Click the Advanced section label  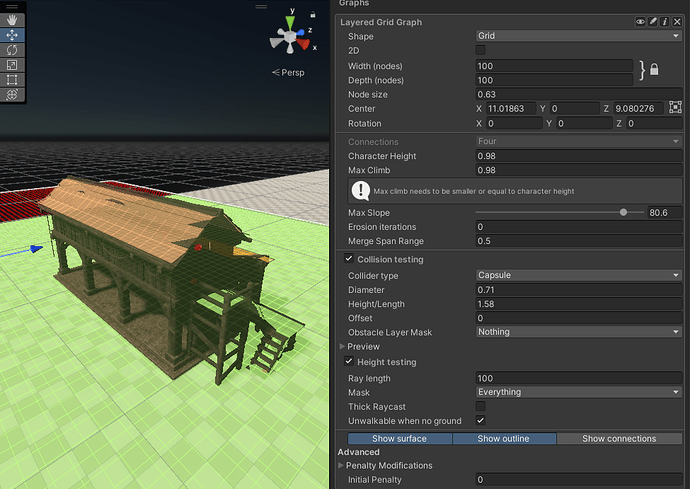[x=359, y=452]
